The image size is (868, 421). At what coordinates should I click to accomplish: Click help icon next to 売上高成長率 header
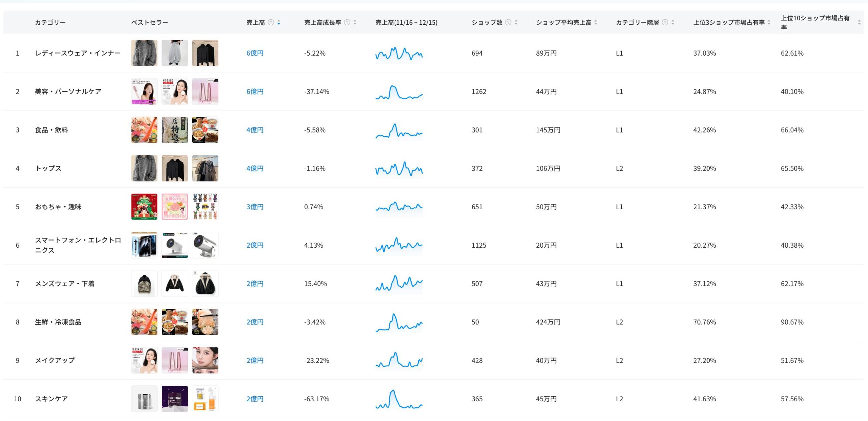pyautogui.click(x=347, y=22)
